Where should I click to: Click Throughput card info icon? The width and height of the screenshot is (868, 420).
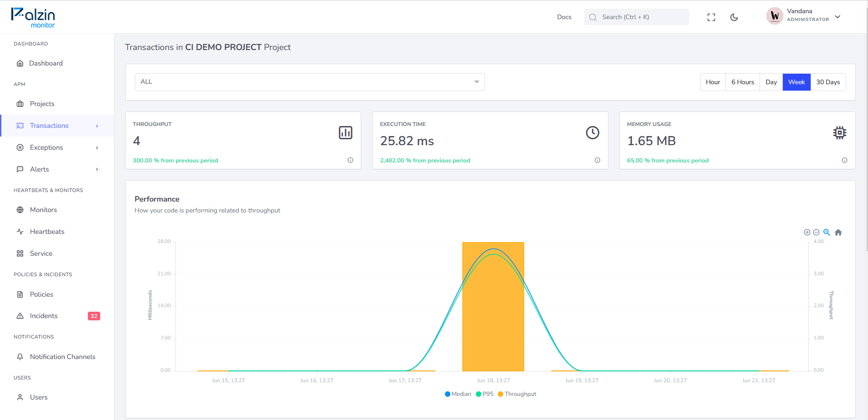click(x=350, y=160)
